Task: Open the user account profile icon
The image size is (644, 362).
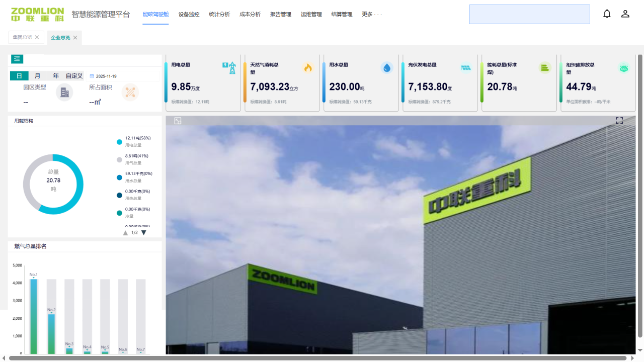Action: [x=625, y=14]
